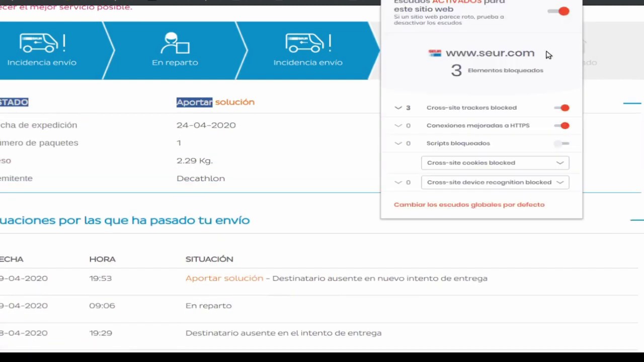This screenshot has width=644, height=362.
Task: Collapse the shipment situations section header
Action: pyautogui.click(x=636, y=220)
